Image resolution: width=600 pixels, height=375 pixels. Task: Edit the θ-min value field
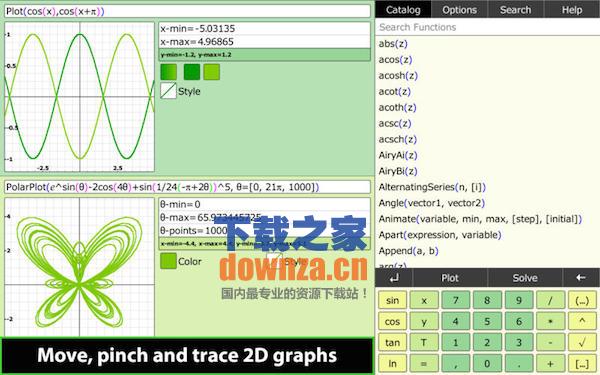264,204
